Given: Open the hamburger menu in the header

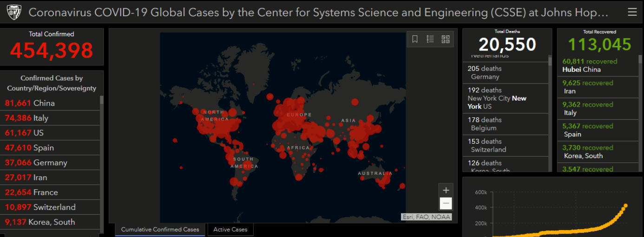Looking at the screenshot, I should click(x=632, y=12).
